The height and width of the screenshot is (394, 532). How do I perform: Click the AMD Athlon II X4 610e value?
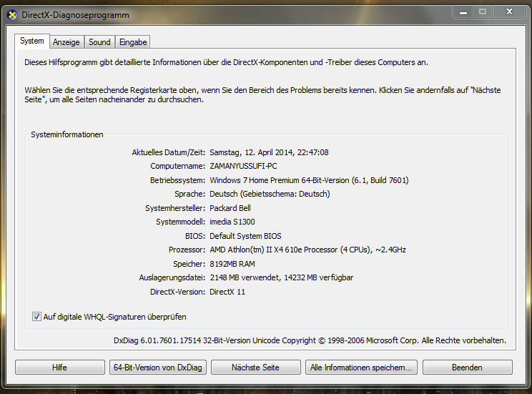click(307, 250)
